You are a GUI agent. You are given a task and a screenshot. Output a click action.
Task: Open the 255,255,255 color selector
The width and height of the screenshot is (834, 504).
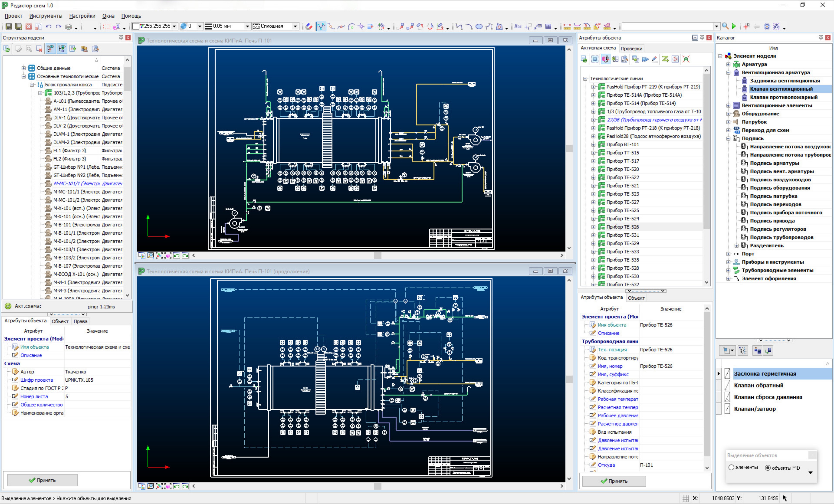tap(174, 26)
